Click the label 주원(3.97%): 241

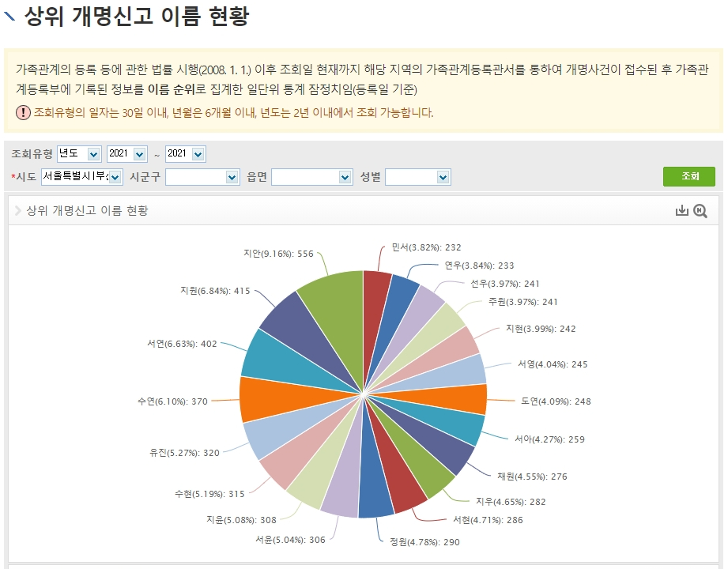click(x=522, y=302)
